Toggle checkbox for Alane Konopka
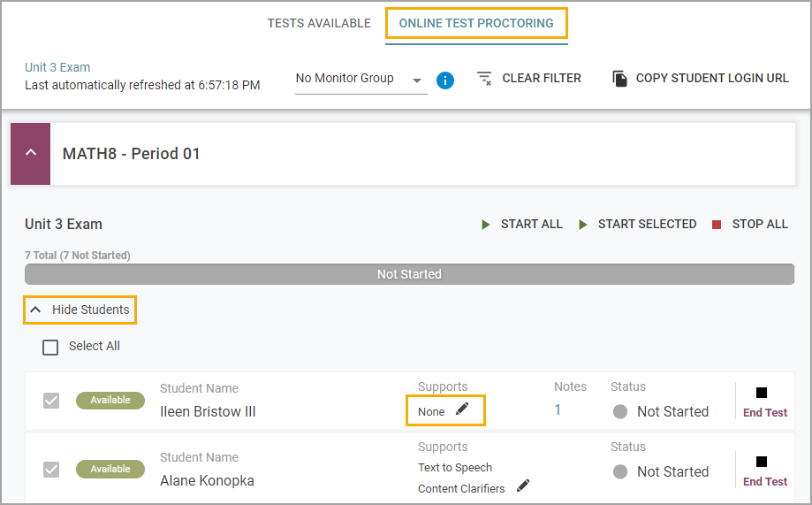This screenshot has width=812, height=505. pos(50,470)
